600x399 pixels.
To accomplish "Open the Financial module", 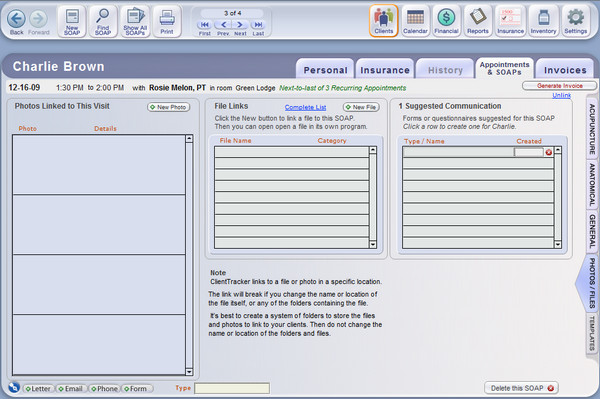I will (447, 21).
